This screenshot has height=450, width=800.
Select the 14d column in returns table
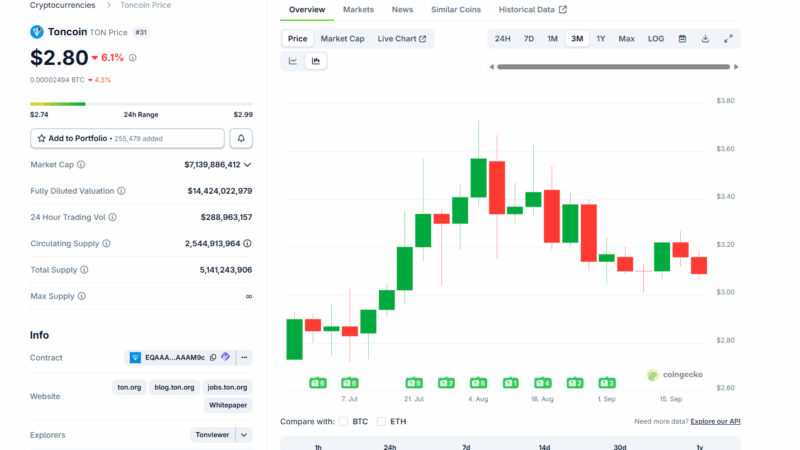(544, 446)
